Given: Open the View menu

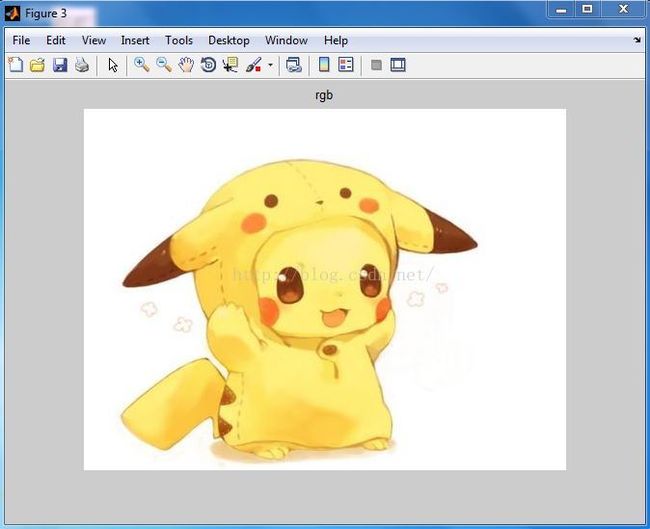Looking at the screenshot, I should 94,40.
